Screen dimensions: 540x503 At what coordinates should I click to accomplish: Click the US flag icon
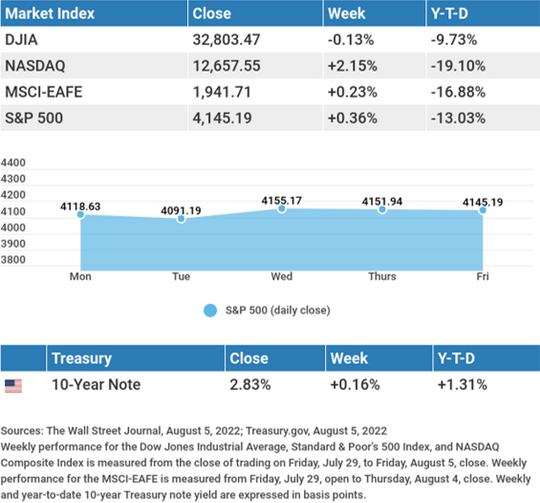[13, 386]
